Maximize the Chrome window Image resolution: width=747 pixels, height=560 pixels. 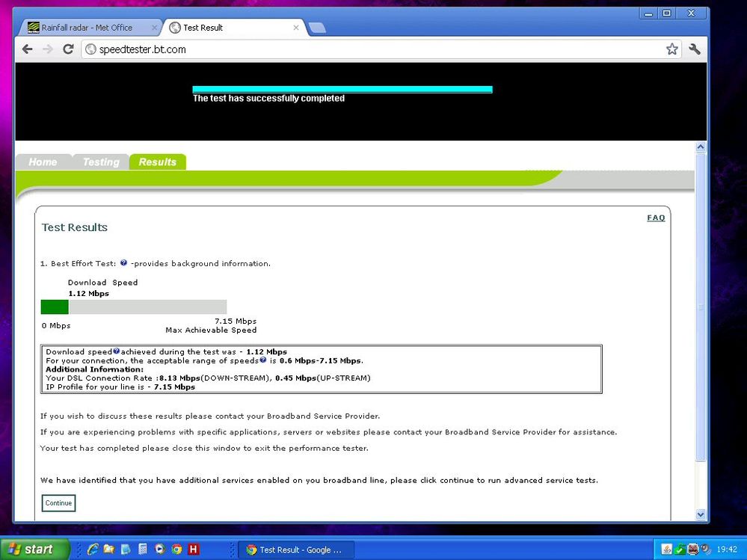click(x=667, y=13)
